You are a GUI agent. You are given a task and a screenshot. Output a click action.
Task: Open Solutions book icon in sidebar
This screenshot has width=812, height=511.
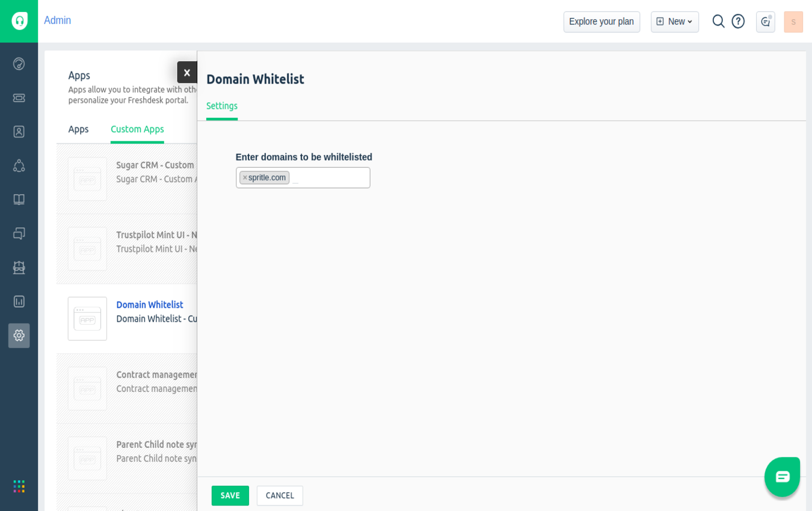[19, 200]
